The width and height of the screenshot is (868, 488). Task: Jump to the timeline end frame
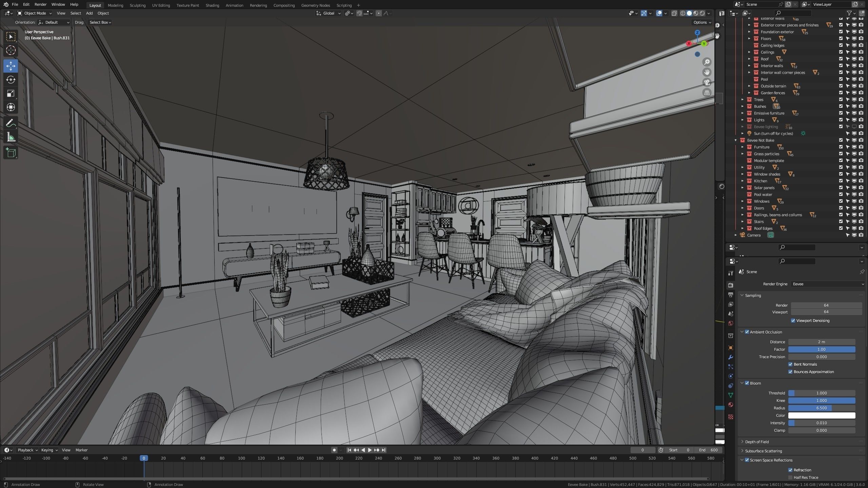tap(383, 450)
